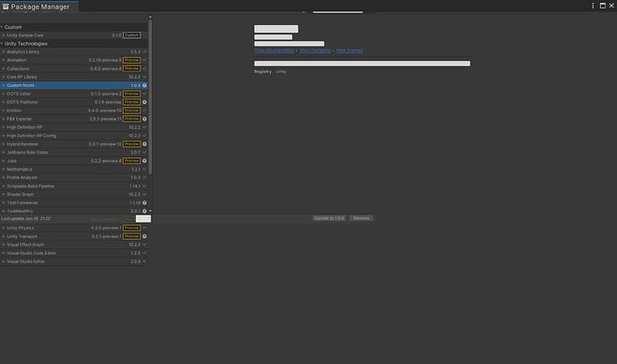Click 'Last update Jan 16, 21:22' status text
The width and height of the screenshot is (617, 364).
(x=26, y=218)
